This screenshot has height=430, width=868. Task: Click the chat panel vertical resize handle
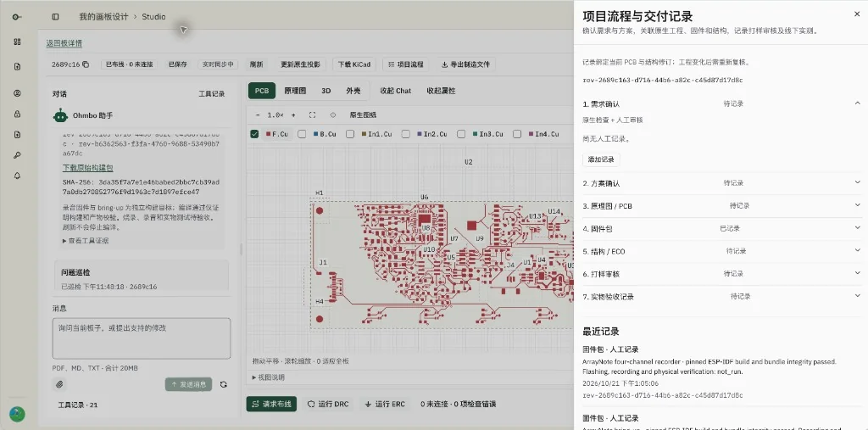click(241, 249)
